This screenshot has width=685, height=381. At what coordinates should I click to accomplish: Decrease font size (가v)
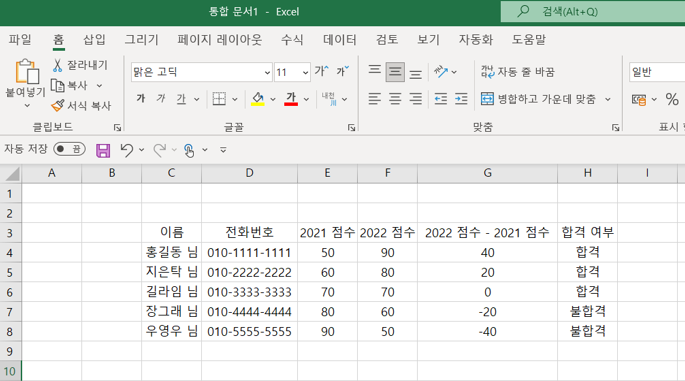point(342,71)
